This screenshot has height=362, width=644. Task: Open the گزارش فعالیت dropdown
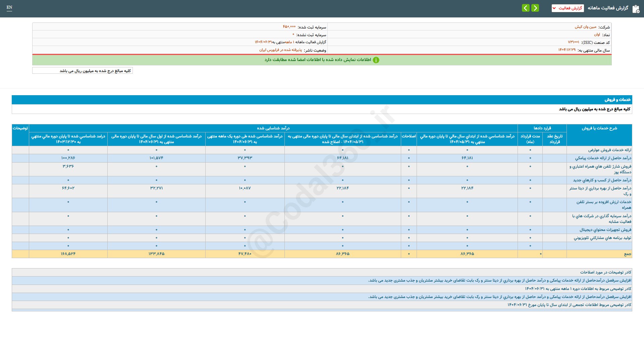pyautogui.click(x=568, y=8)
